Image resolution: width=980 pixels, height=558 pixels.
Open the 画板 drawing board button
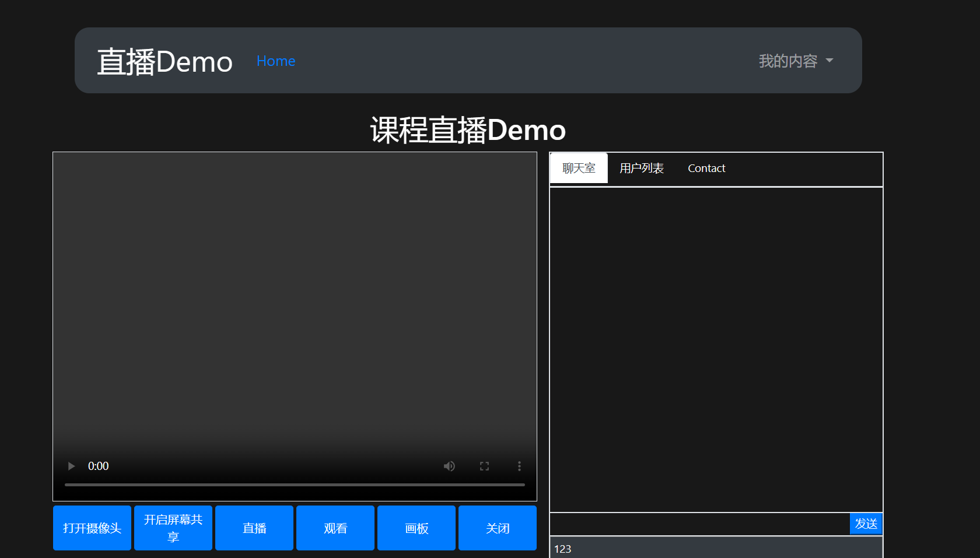[x=416, y=528]
